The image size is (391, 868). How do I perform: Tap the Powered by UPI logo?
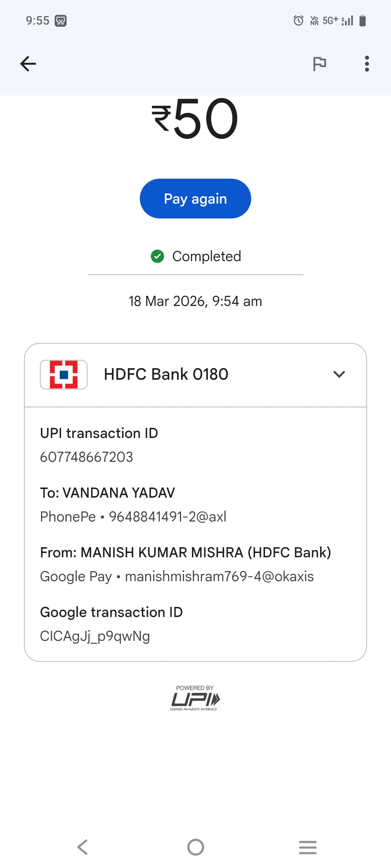pos(195,698)
